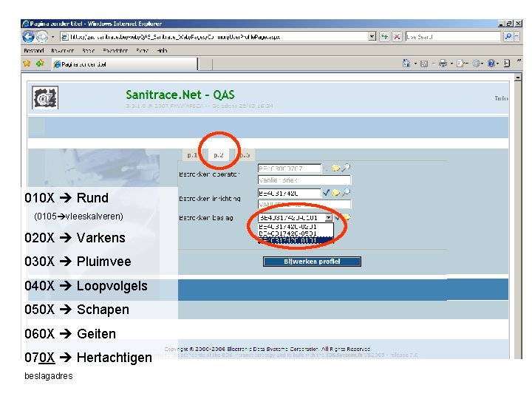Show more command bar items via chevron
This screenshot has height=399, width=532.
[519, 61]
